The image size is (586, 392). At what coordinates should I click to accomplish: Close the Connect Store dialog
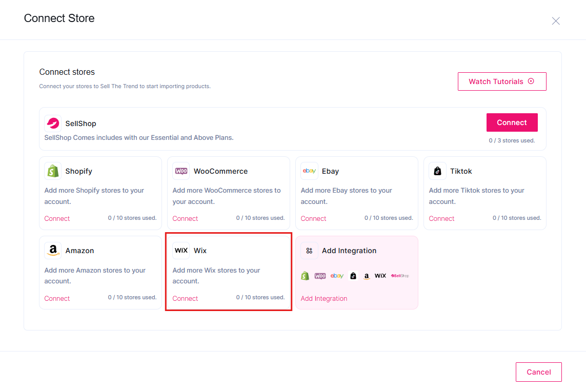pos(556,21)
